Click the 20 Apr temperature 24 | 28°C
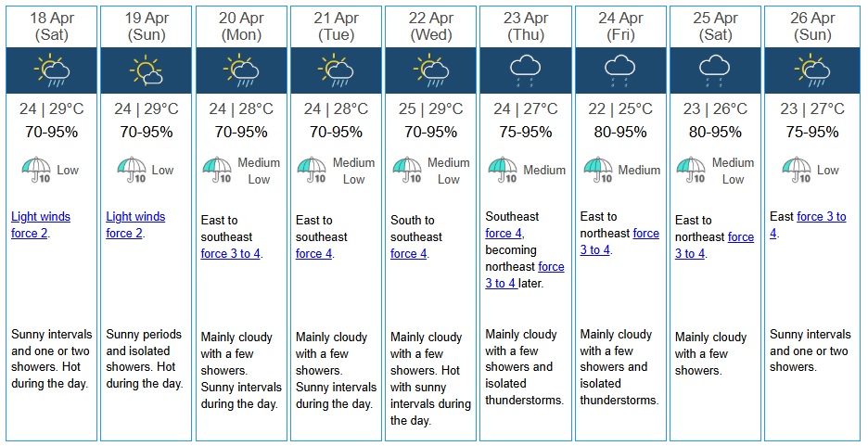 pyautogui.click(x=240, y=108)
